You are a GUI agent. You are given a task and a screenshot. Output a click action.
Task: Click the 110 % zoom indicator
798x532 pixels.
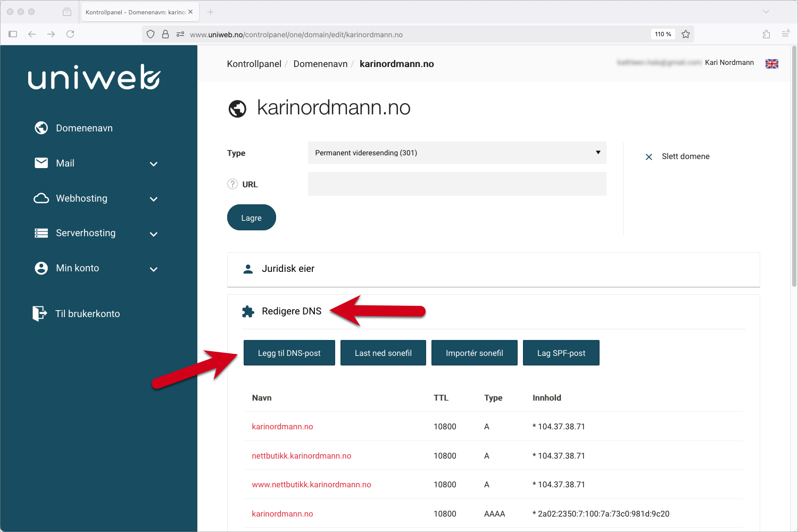[x=663, y=34]
